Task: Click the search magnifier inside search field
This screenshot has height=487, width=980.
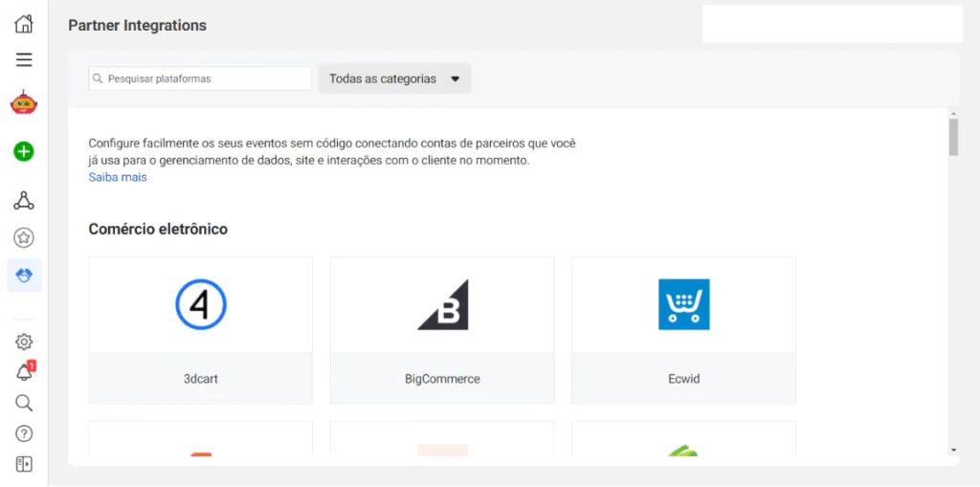Action: (98, 78)
